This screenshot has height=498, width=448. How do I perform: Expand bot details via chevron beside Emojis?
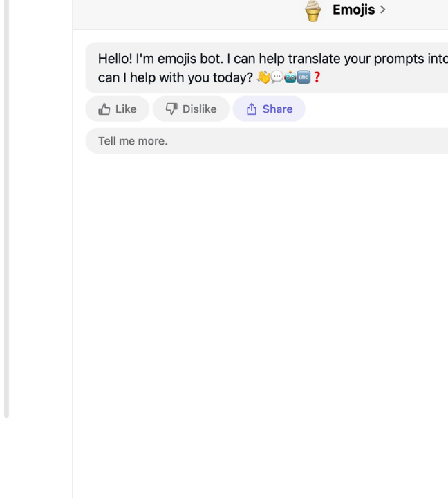382,10
